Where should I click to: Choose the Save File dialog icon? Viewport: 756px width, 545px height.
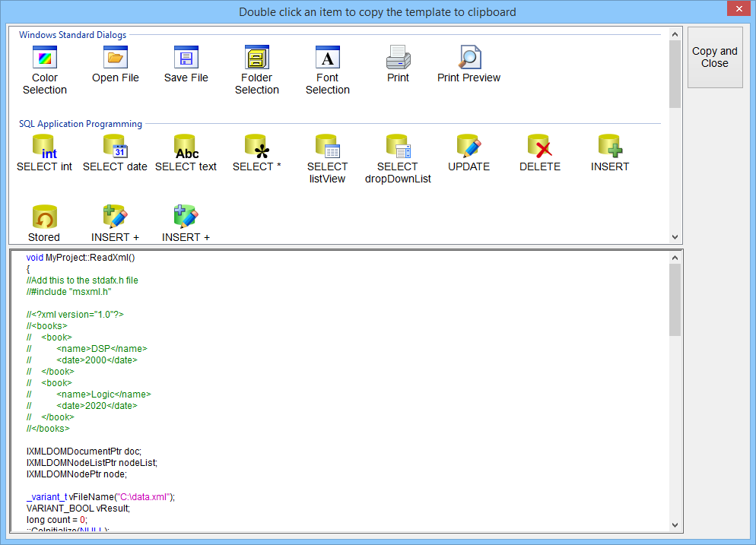pyautogui.click(x=186, y=57)
